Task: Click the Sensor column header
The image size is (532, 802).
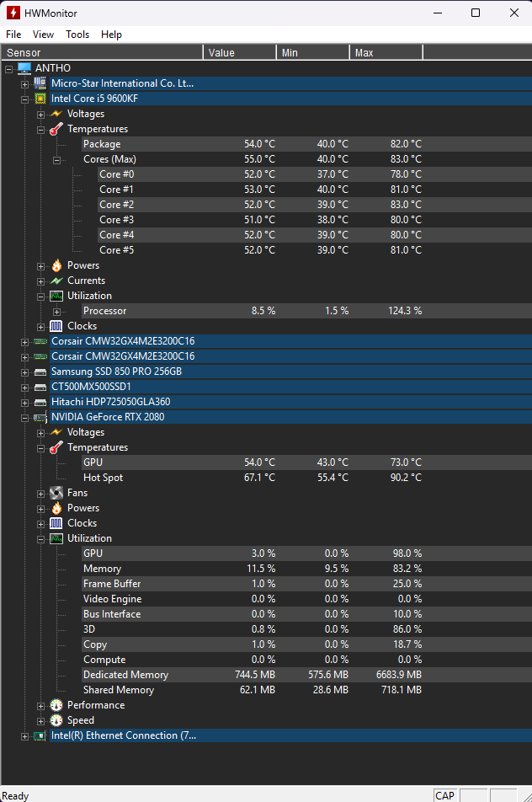Action: coord(102,53)
